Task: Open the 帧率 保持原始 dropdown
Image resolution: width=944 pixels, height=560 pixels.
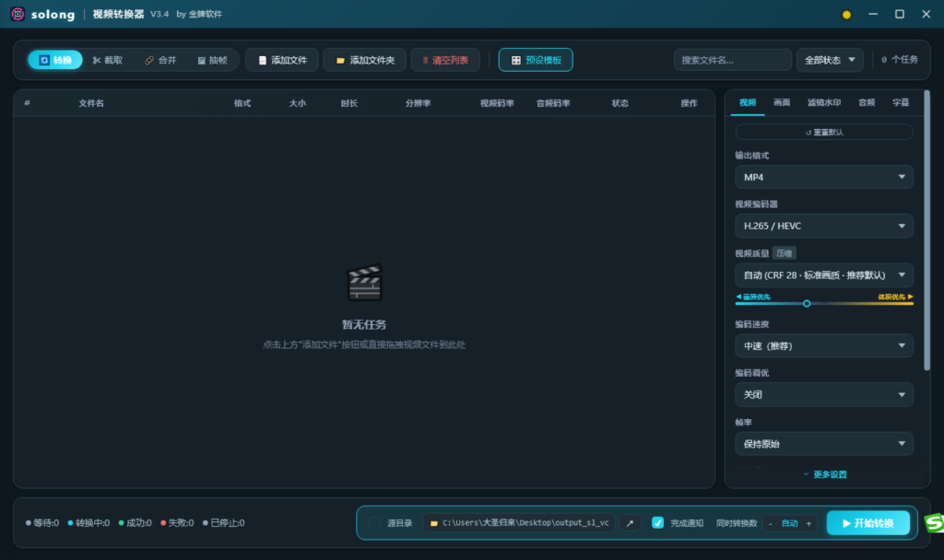Action: (824, 444)
